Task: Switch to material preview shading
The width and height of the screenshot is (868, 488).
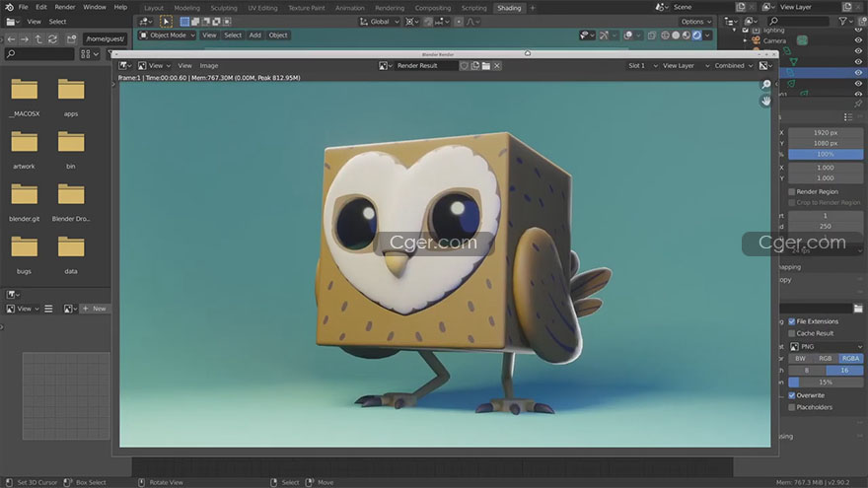Action: (687, 35)
